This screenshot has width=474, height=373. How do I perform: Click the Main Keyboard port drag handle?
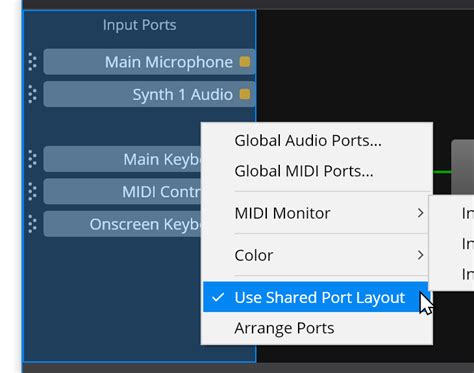[32, 159]
